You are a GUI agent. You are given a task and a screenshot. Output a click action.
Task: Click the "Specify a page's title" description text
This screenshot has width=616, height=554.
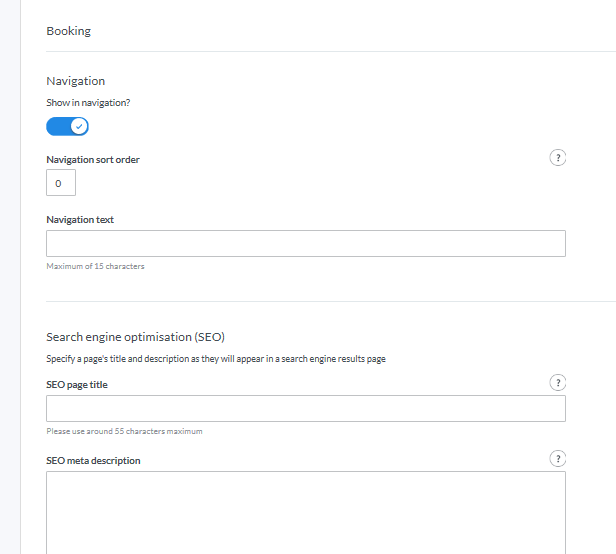215,359
